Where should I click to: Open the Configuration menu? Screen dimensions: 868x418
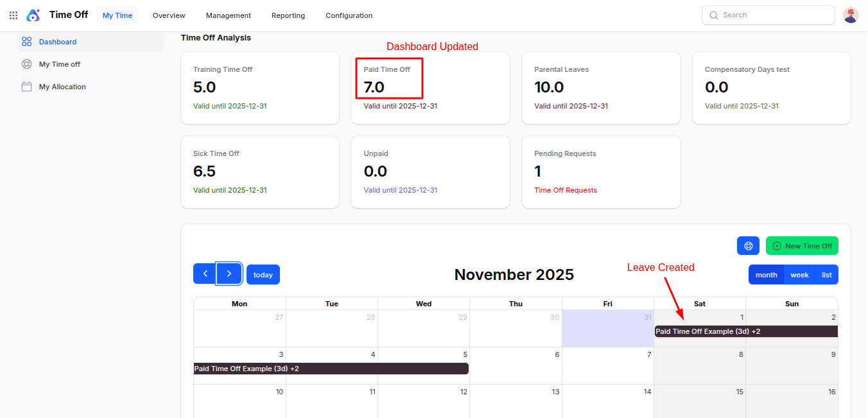tap(349, 15)
